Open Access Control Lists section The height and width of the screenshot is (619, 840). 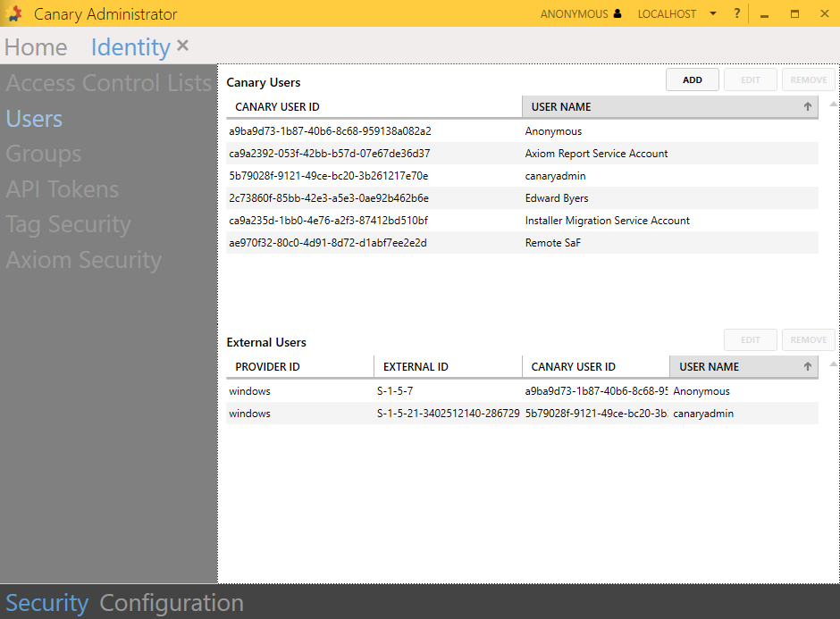(108, 84)
